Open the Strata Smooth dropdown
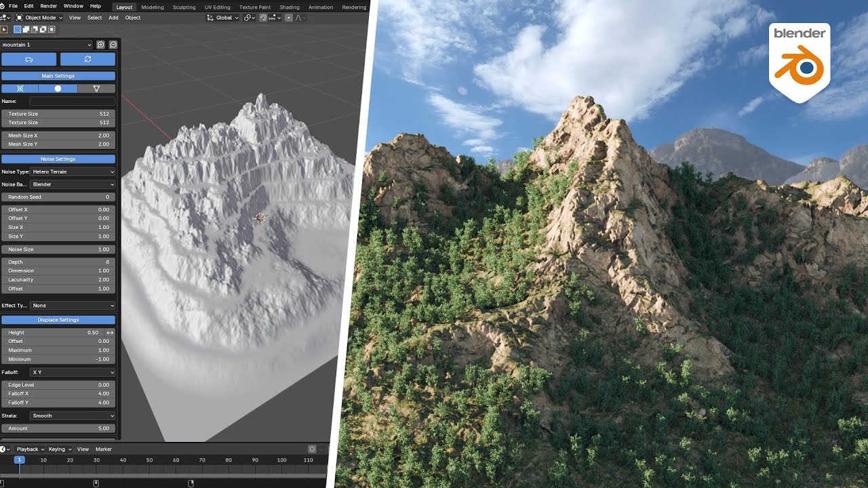 [73, 415]
